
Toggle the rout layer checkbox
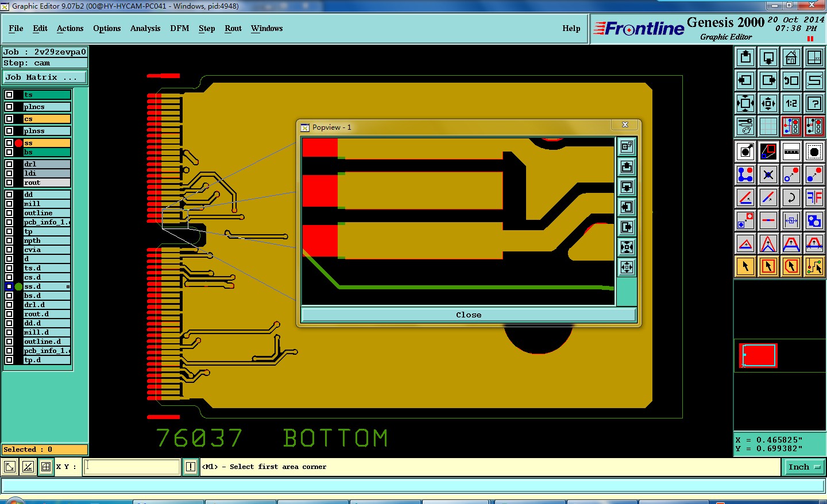point(9,183)
